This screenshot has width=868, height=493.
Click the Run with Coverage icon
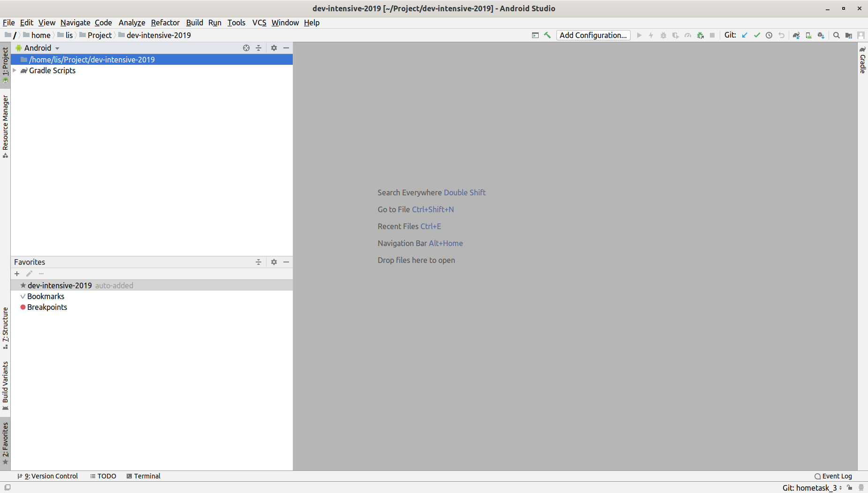coord(676,35)
